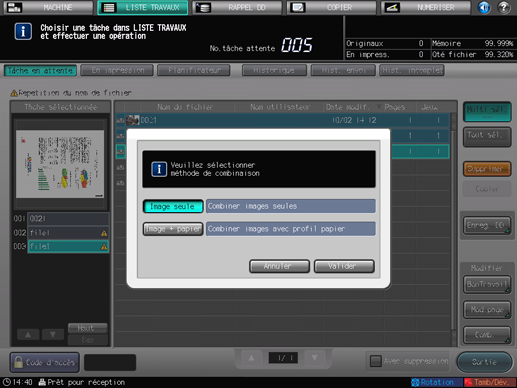Click warning icon on job 002
Image resolution: width=517 pixels, height=388 pixels.
[104, 233]
